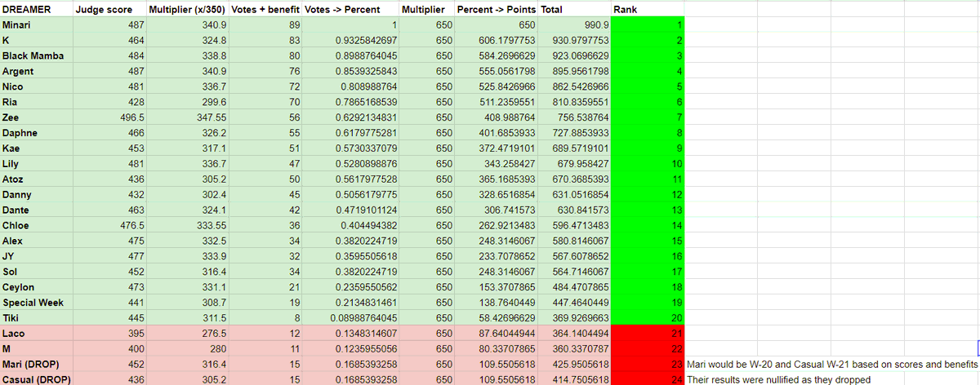The image size is (980, 385).
Task: Click the Multiplier (x/350) column header
Action: 189,10
